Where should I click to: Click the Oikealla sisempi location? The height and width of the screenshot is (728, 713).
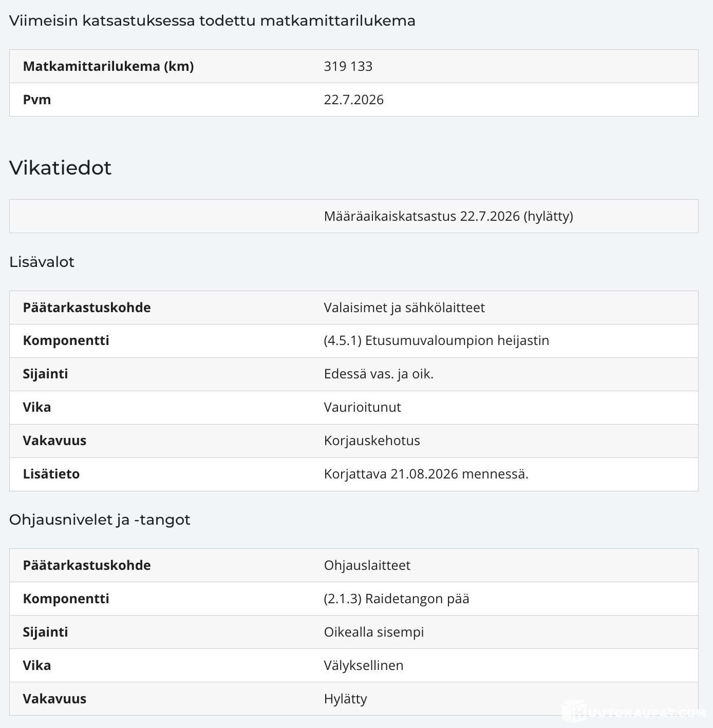click(373, 632)
